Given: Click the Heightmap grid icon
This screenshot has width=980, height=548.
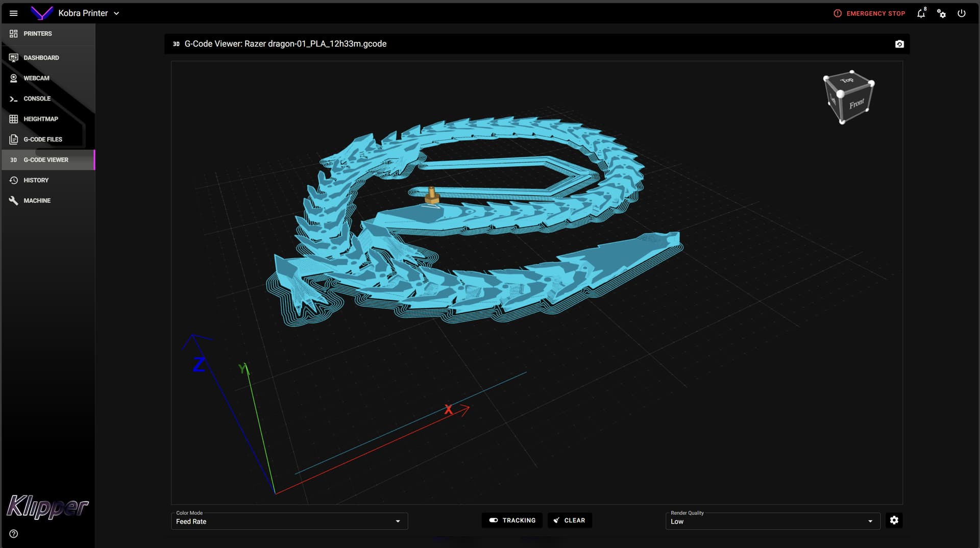Looking at the screenshot, I should [14, 119].
